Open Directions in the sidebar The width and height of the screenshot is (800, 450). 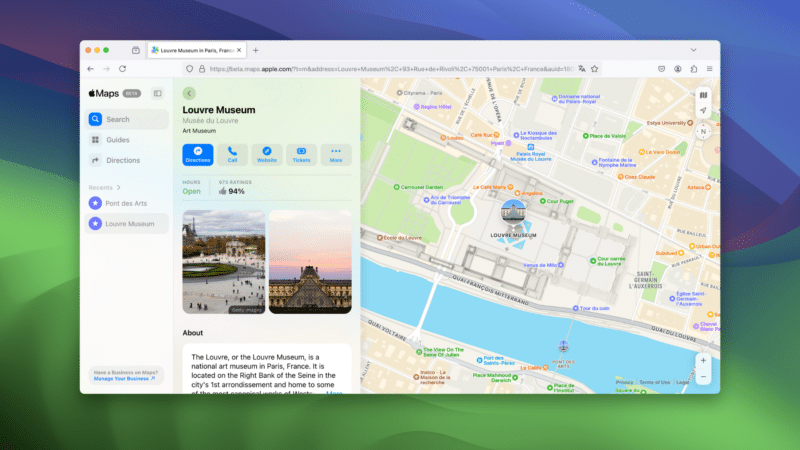click(x=128, y=160)
